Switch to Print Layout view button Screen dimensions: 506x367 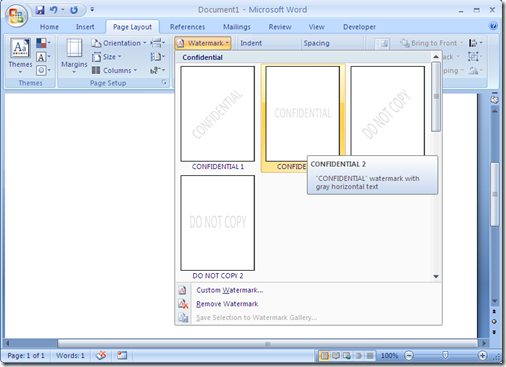coord(324,356)
